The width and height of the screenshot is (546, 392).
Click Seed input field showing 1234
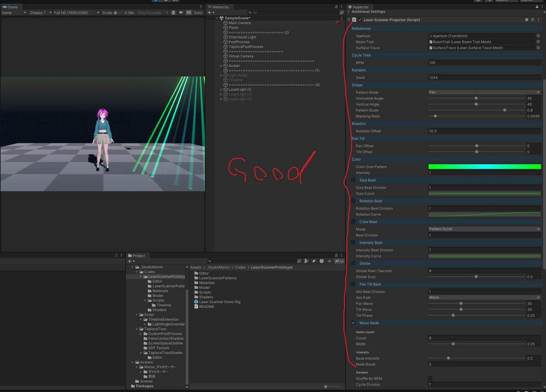[485, 78]
